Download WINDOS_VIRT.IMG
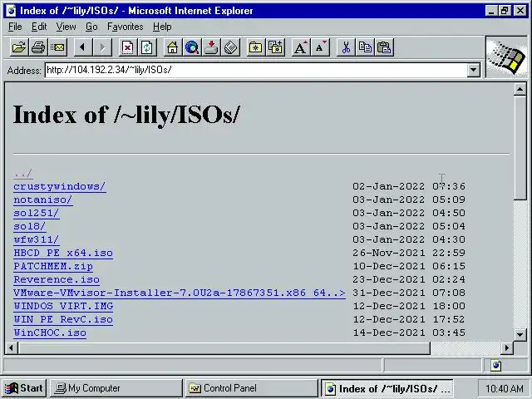The image size is (532, 399). pyautogui.click(x=63, y=307)
